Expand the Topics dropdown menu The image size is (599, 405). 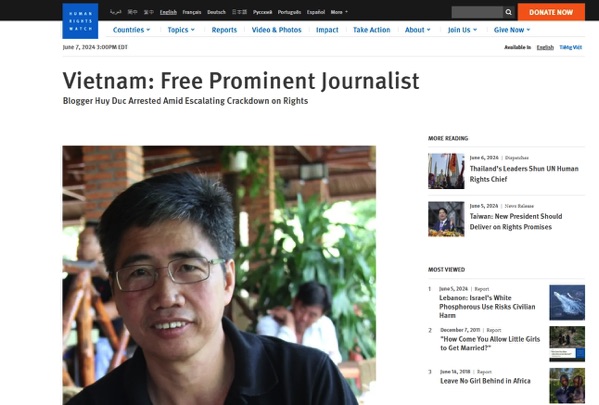point(181,30)
